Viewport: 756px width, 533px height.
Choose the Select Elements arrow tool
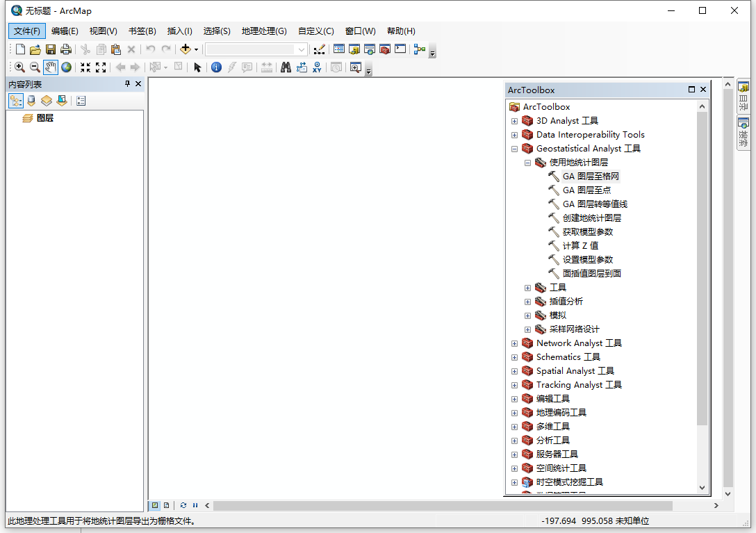coord(197,67)
